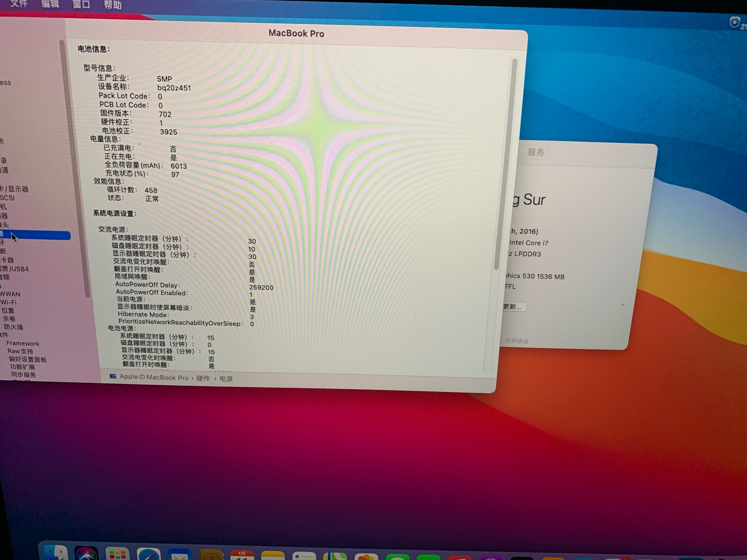Open Mail from the Dock
Image resolution: width=747 pixels, height=560 pixels.
click(x=179, y=555)
